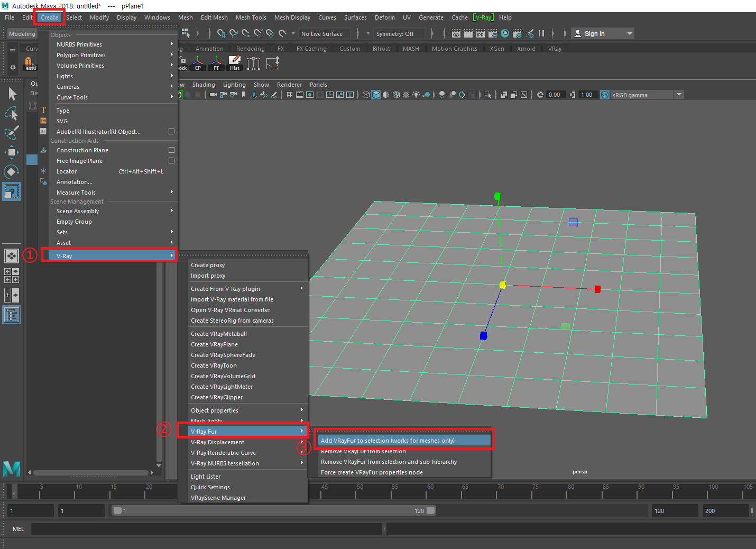Open the Render View window icon
This screenshot has height=549, width=756.
(x=456, y=33)
